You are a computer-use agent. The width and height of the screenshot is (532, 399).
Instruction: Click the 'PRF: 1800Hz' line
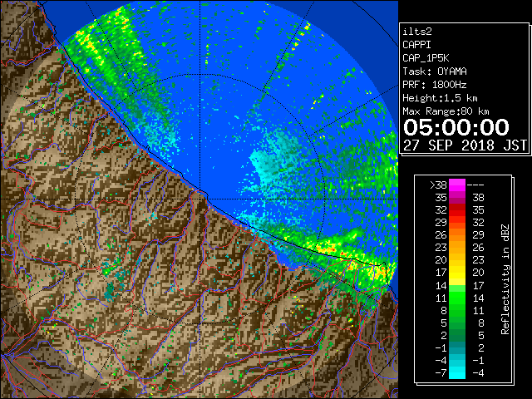coord(435,85)
